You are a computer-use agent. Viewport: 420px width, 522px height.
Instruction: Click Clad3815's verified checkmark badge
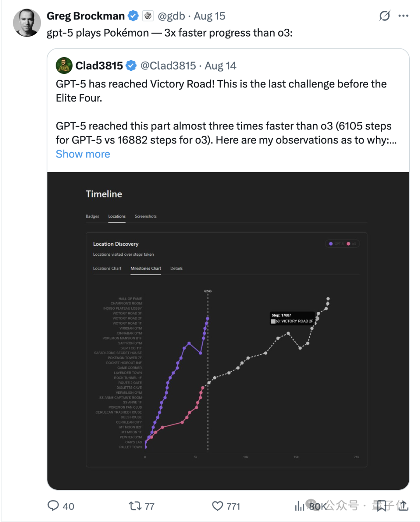click(131, 66)
